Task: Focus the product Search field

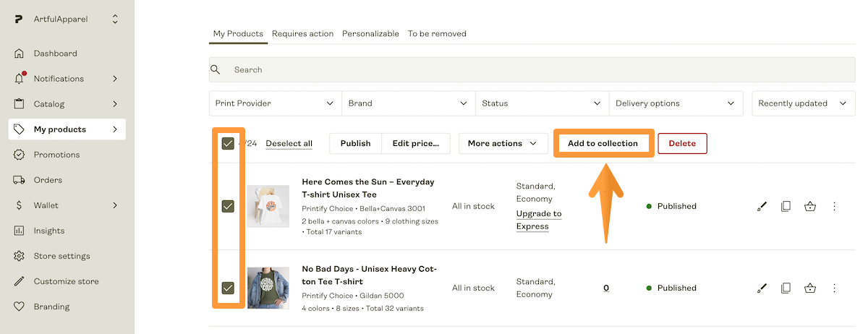Action: click(532, 70)
